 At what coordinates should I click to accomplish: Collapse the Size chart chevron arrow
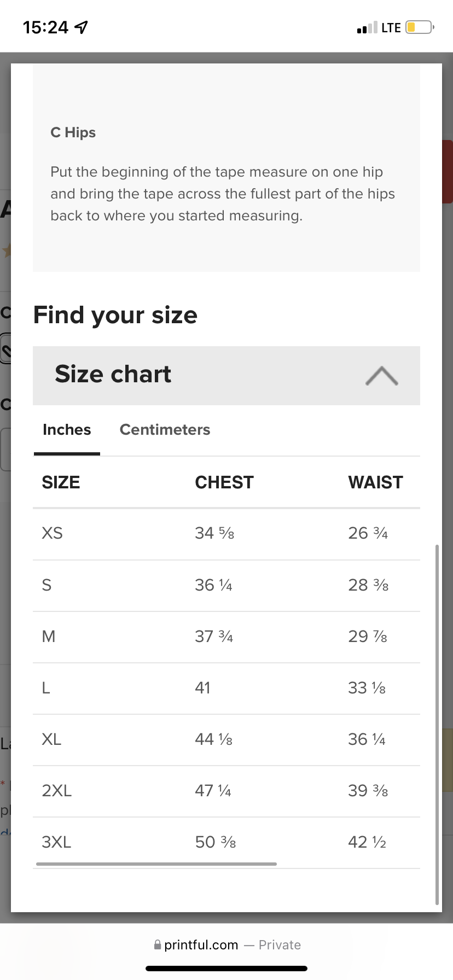click(381, 376)
